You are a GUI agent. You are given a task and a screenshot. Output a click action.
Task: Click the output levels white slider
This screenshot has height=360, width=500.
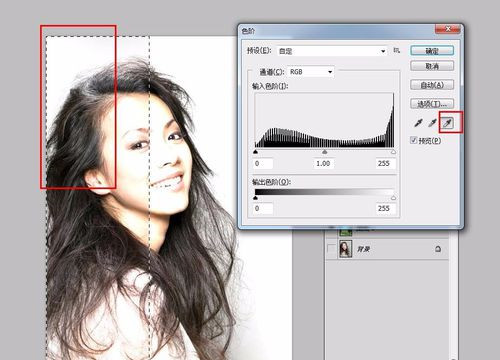393,198
